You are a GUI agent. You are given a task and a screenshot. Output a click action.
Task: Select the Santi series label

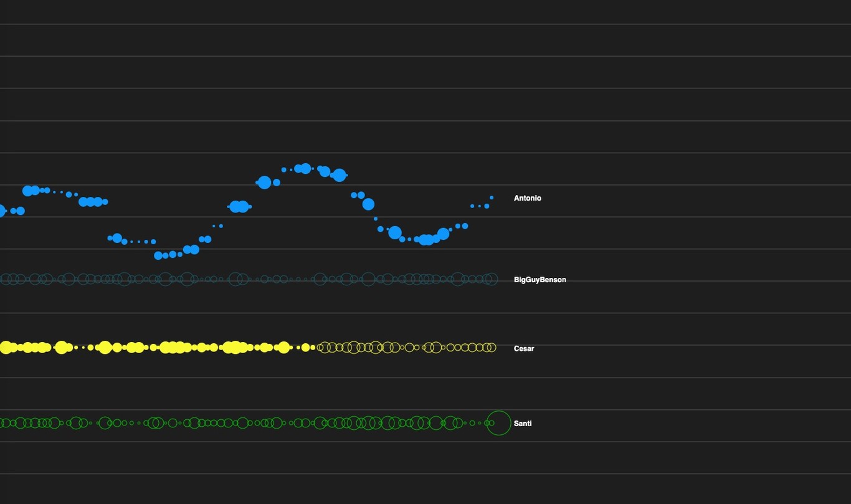pos(522,424)
